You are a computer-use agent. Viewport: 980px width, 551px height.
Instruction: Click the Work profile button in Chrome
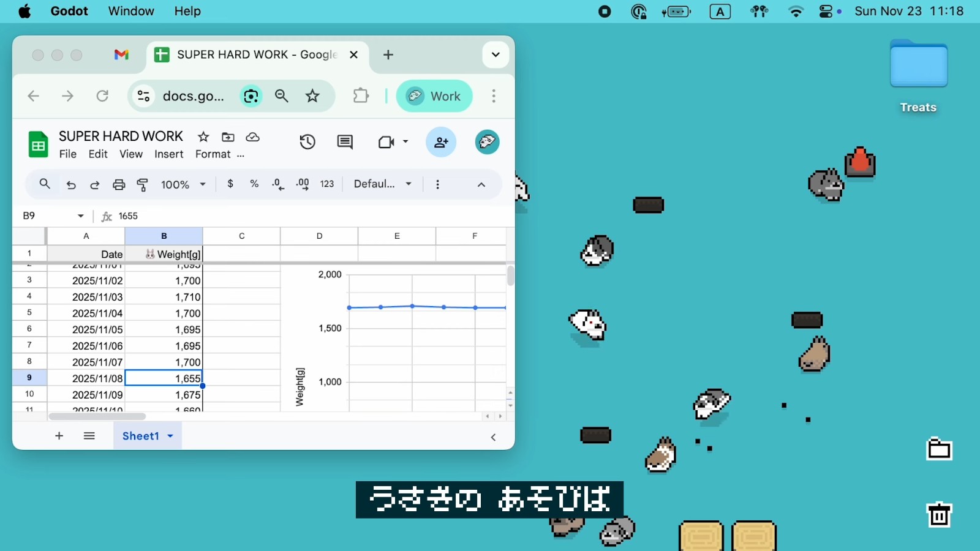click(x=434, y=96)
